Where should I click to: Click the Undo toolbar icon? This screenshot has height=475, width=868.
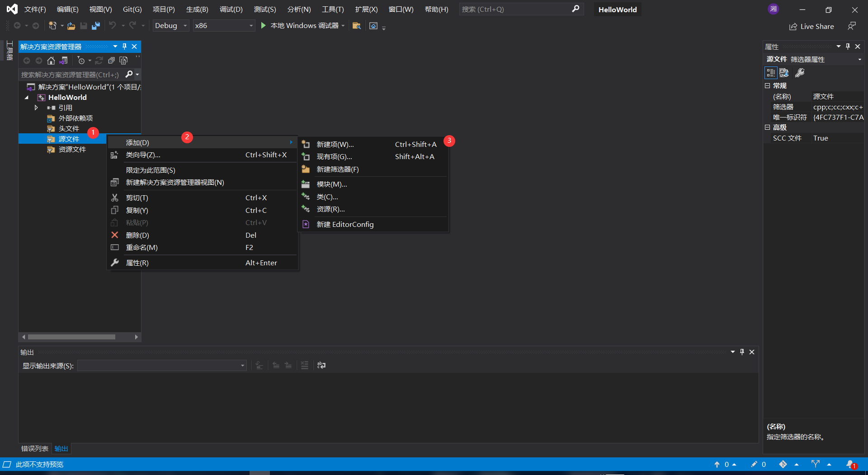(x=113, y=26)
